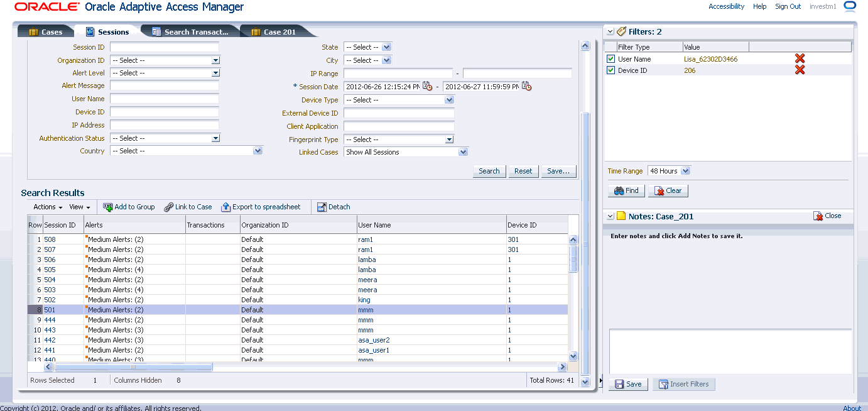Open the About link
This screenshot has height=411, width=868.
852,408
